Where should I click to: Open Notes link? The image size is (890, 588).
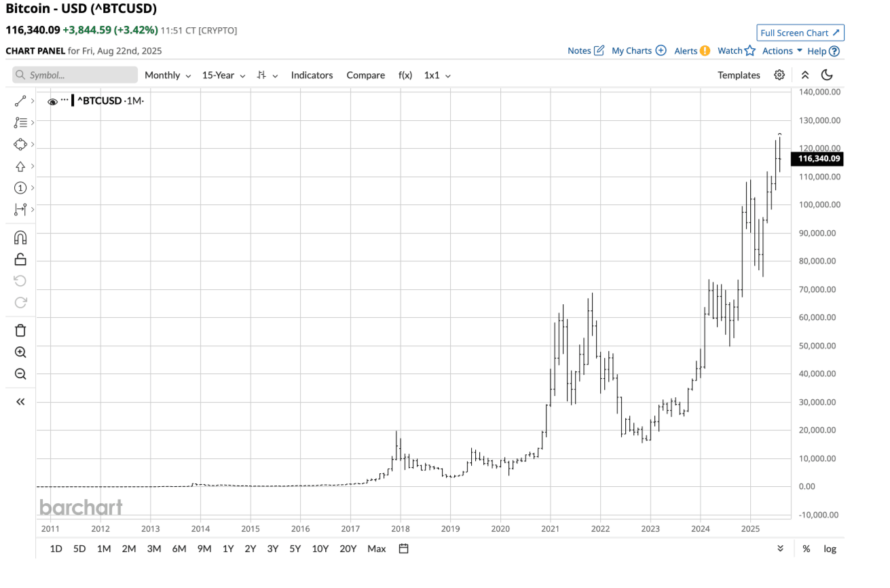point(586,51)
